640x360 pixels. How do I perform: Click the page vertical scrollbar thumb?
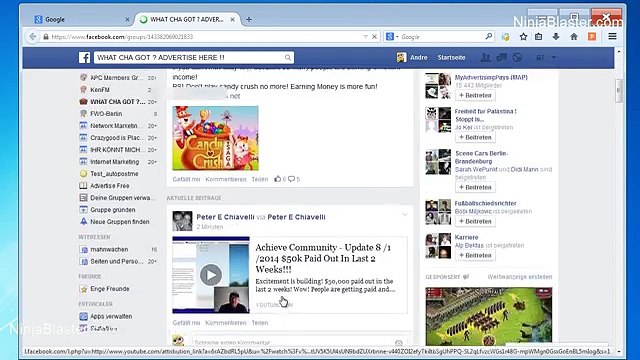619,91
